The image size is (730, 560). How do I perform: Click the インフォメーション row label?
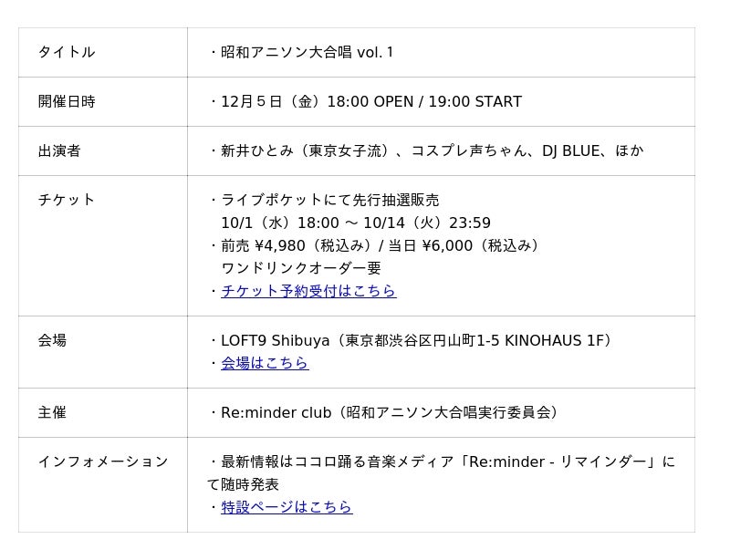[x=103, y=461]
